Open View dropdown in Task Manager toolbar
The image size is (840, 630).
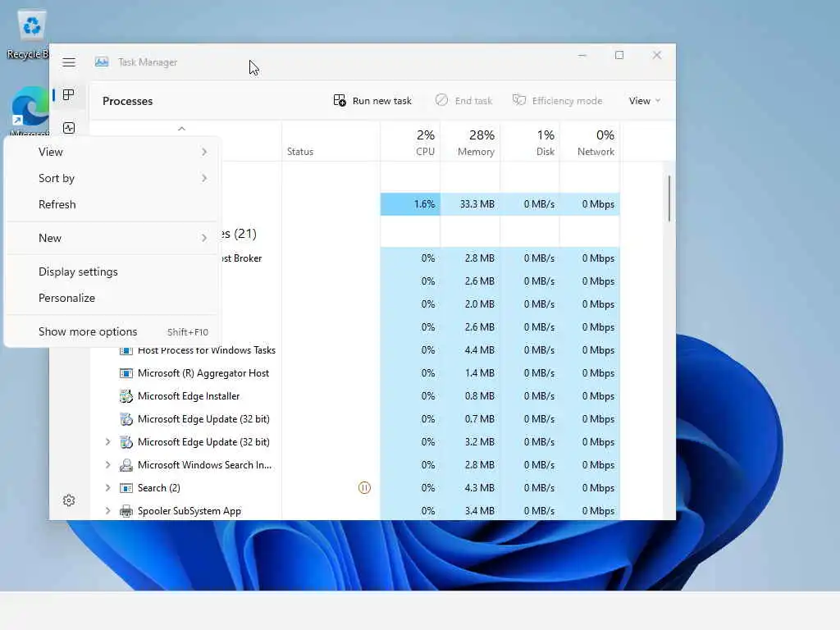pos(645,101)
